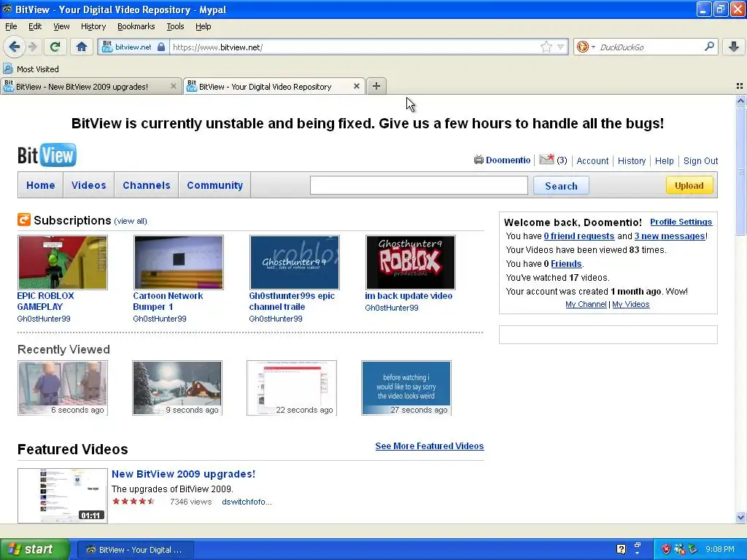The width and height of the screenshot is (747, 560).
Task: Click the padlock site identity icon
Action: (161, 47)
